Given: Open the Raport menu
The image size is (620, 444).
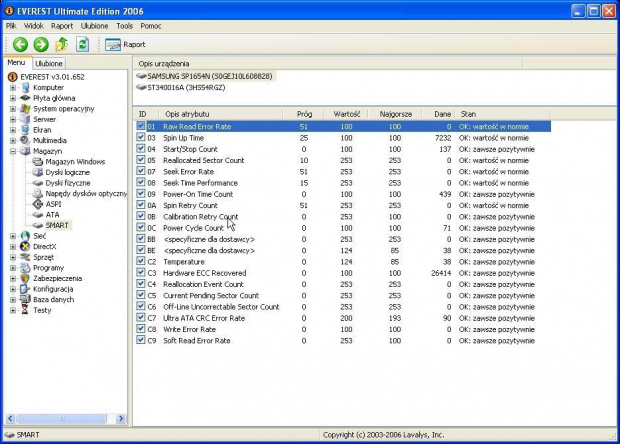Looking at the screenshot, I should click(62, 26).
